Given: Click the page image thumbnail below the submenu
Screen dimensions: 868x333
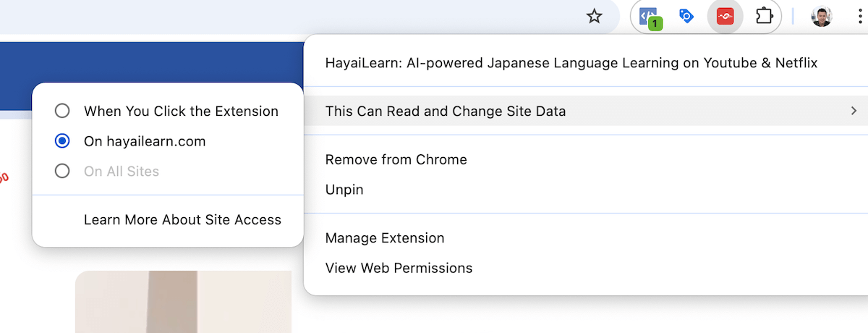Looking at the screenshot, I should click(x=183, y=302).
